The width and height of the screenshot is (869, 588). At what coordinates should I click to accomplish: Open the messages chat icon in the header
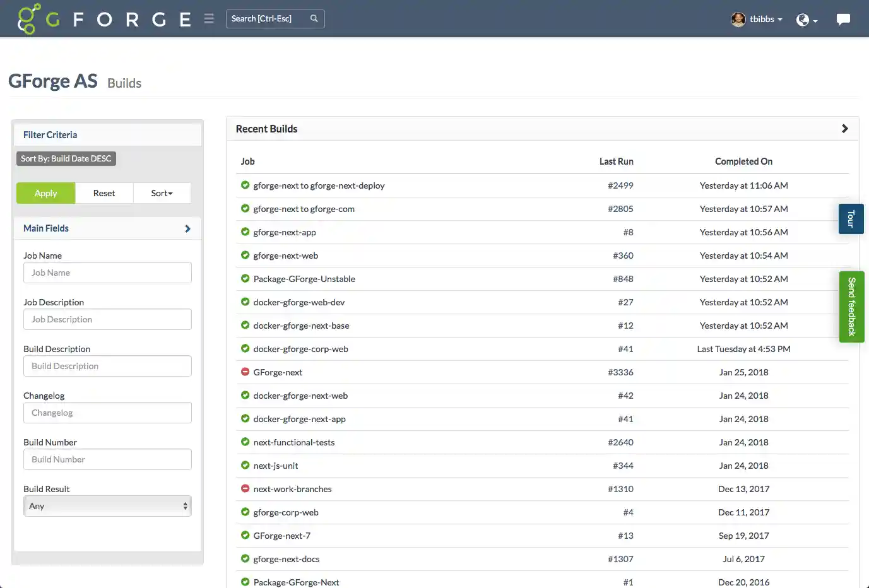tap(844, 19)
